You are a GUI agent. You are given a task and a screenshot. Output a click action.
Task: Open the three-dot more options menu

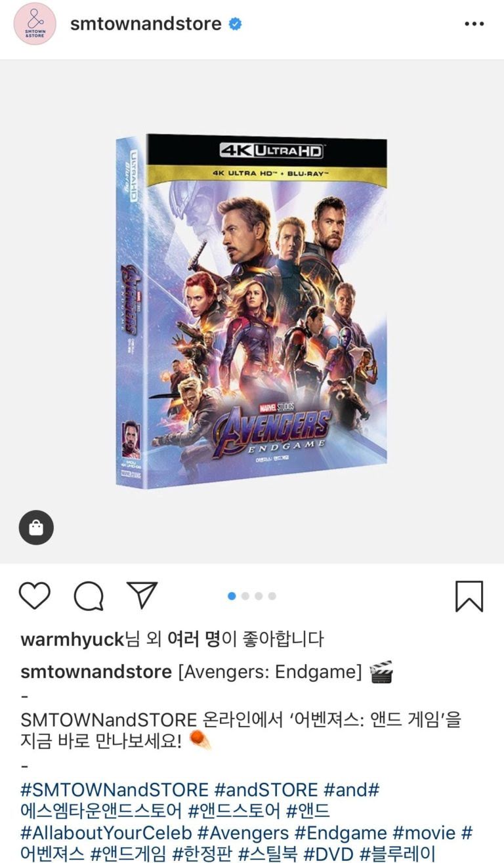coord(474,24)
